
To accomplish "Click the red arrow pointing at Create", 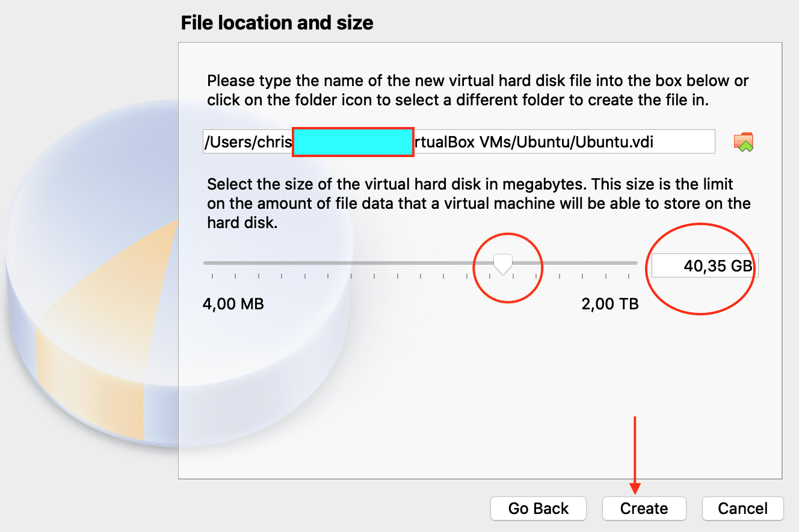I will click(x=635, y=451).
